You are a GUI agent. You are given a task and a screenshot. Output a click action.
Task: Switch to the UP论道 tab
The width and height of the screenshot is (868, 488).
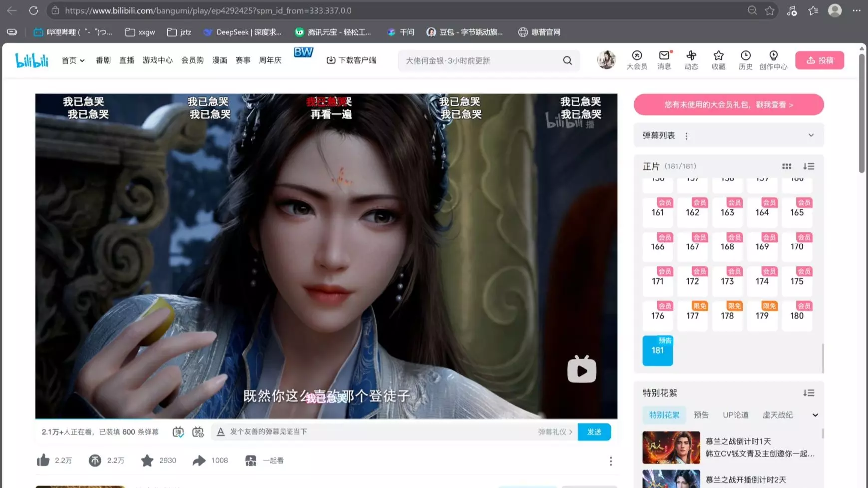(x=736, y=415)
